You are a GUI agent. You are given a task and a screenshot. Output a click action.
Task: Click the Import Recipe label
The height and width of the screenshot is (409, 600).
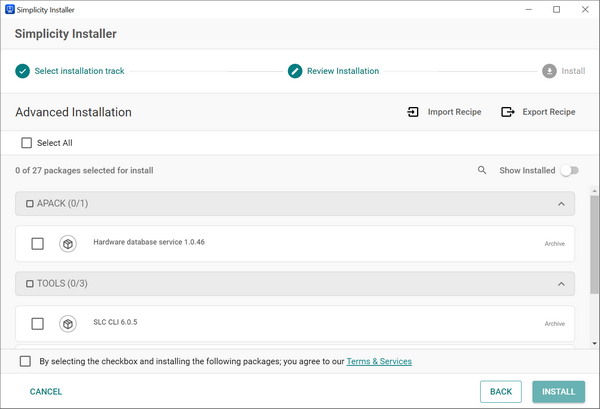455,112
